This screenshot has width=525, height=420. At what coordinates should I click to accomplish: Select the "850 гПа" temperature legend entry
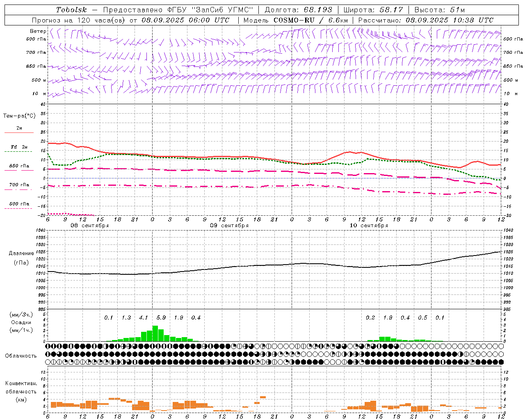(x=19, y=166)
